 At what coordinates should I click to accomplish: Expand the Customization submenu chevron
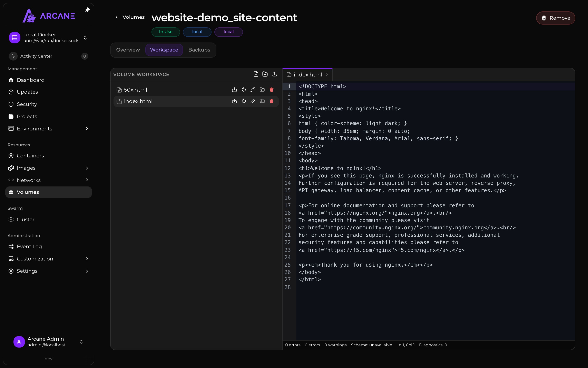point(87,259)
